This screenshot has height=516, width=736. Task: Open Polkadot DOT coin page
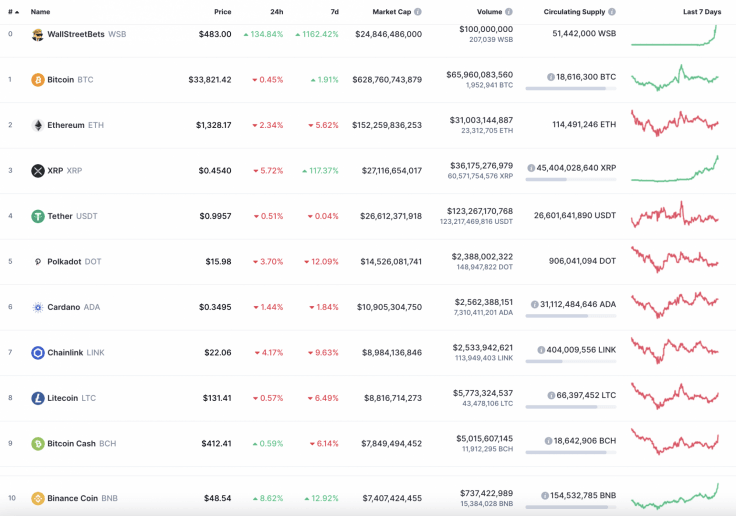69,262
